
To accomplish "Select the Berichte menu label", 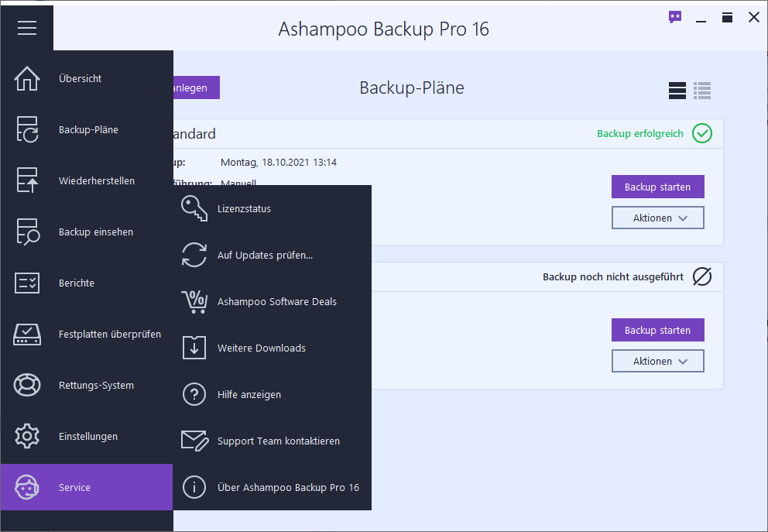I will (x=77, y=283).
